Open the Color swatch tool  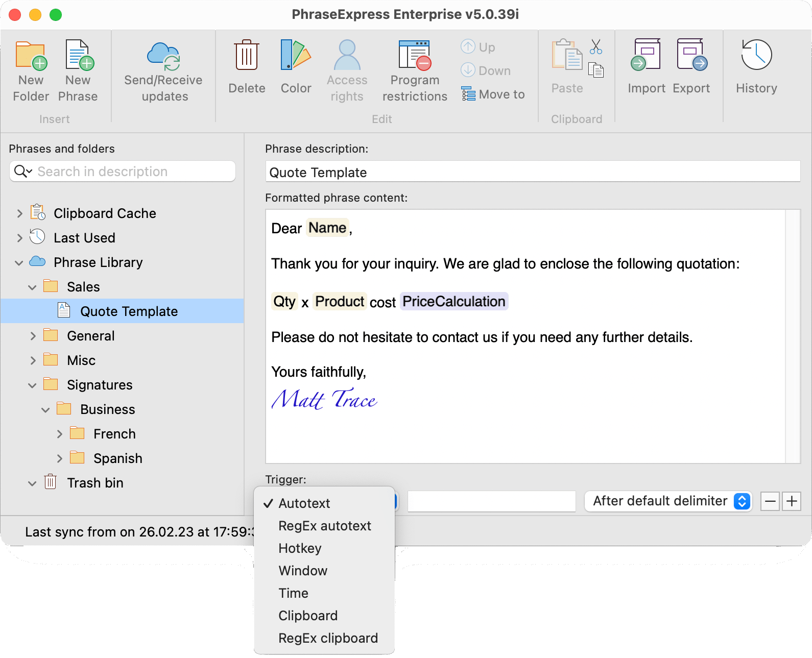(x=296, y=55)
